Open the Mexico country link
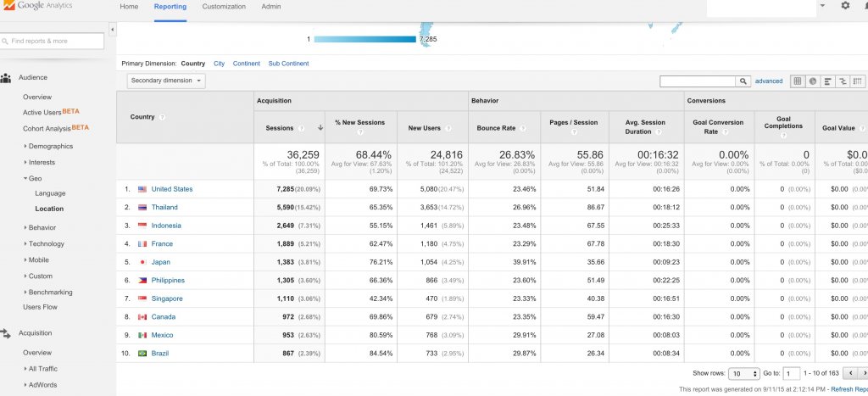This screenshot has height=396, width=868. [x=162, y=336]
